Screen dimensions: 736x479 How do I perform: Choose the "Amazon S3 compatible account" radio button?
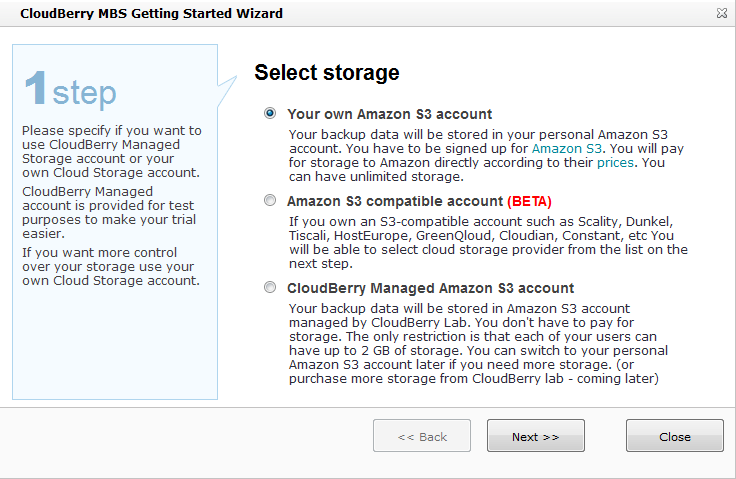270,201
